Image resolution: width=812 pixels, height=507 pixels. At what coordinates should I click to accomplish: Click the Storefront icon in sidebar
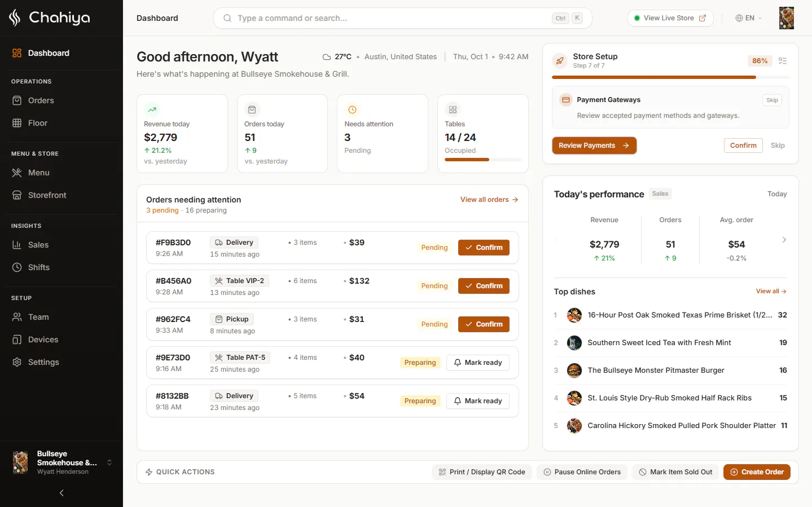[17, 195]
